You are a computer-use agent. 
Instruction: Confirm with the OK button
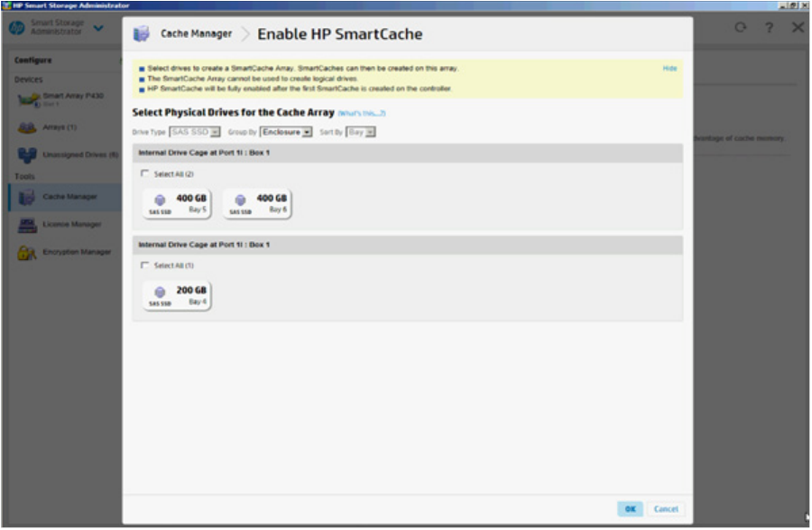(631, 508)
